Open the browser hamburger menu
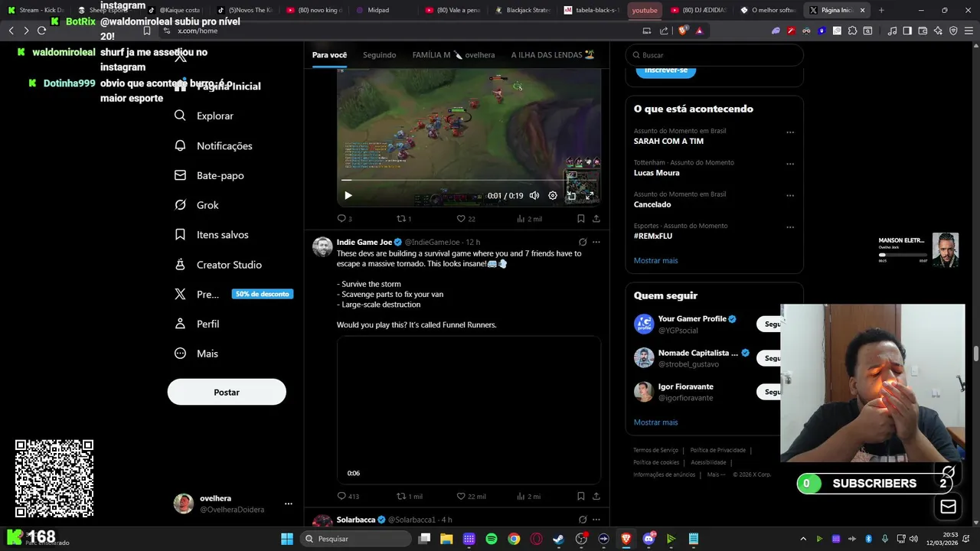 click(x=969, y=31)
